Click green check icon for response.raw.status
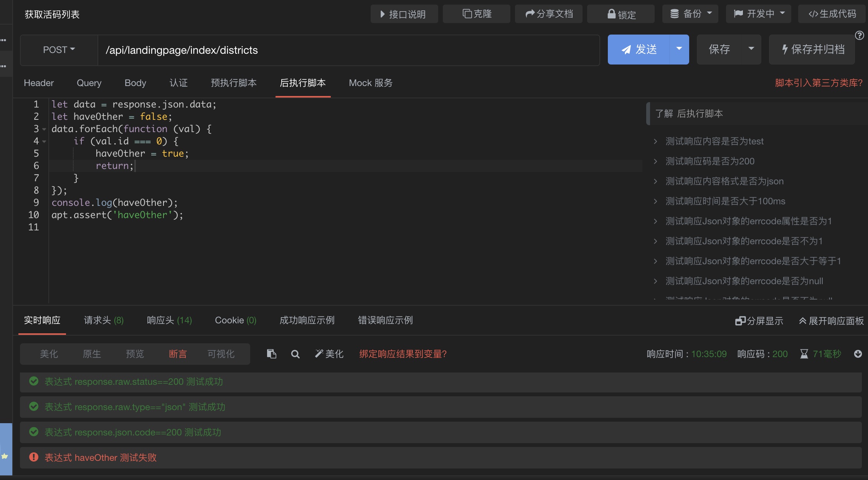 (x=34, y=381)
